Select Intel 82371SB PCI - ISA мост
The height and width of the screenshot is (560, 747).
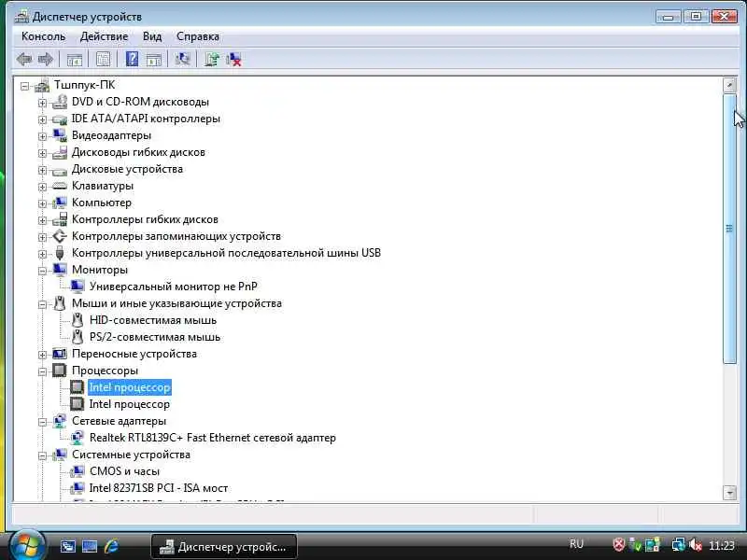pos(158,488)
